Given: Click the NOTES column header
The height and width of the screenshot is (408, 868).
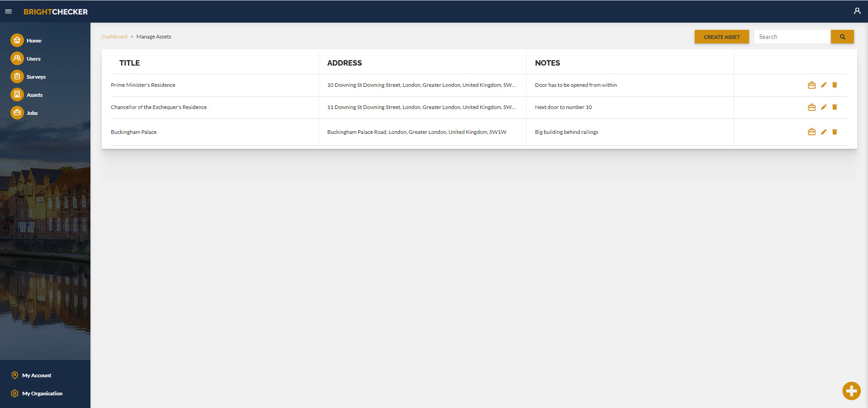Looking at the screenshot, I should coord(547,63).
